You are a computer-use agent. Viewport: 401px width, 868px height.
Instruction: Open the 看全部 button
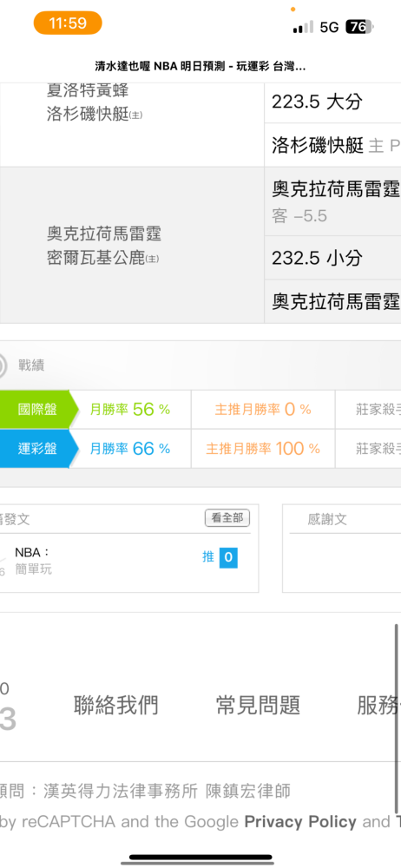click(x=227, y=518)
